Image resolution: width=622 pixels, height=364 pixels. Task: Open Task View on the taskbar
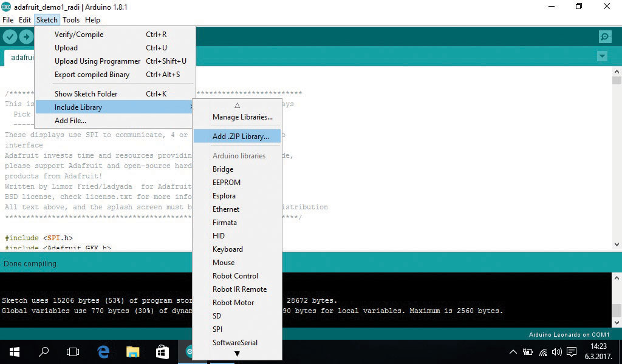73,351
